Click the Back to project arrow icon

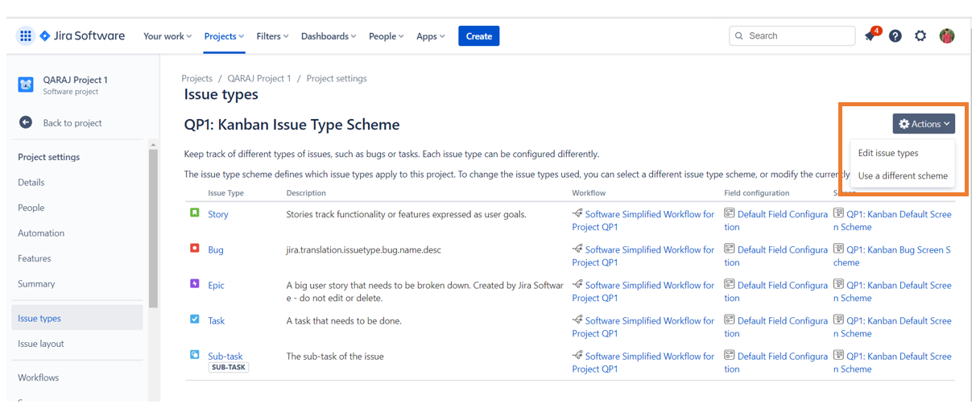point(26,123)
